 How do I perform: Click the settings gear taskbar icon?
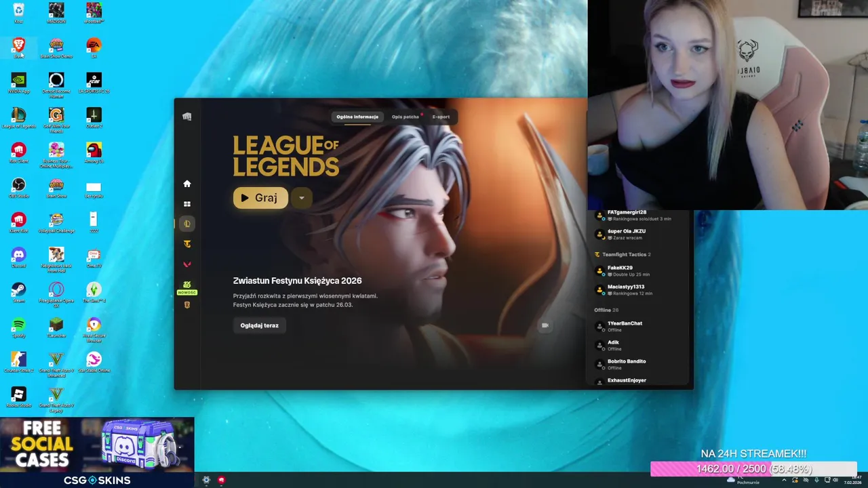pos(206,480)
